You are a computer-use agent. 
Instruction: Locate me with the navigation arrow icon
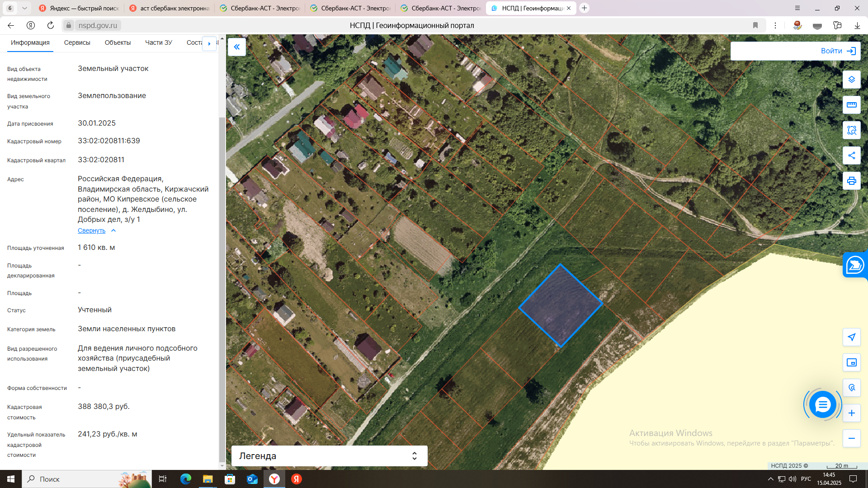[851, 337]
